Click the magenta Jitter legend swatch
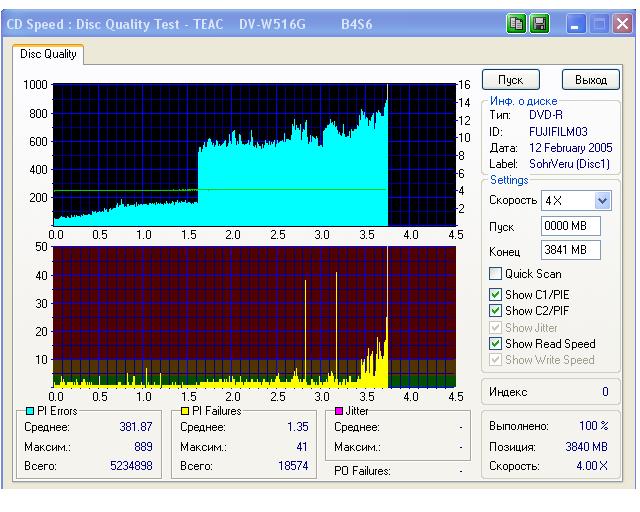 click(x=339, y=410)
